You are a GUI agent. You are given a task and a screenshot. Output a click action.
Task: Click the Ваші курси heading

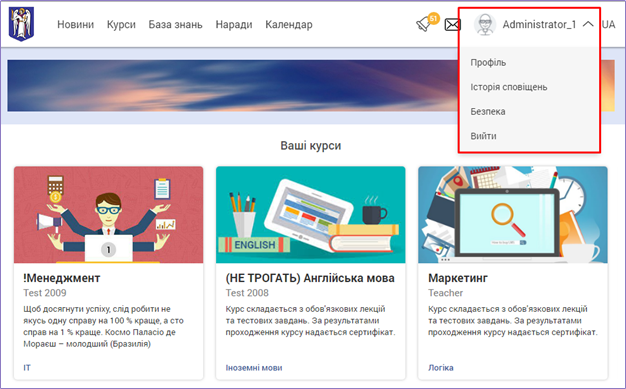311,145
